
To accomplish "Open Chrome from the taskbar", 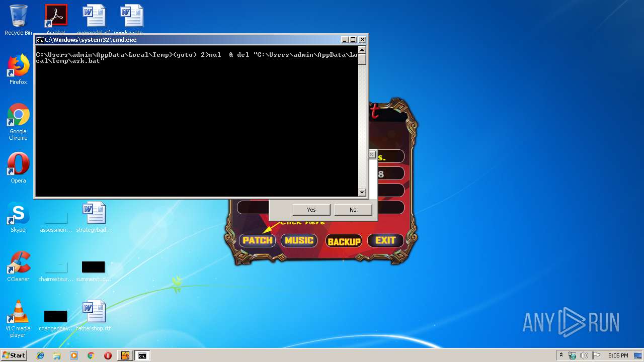I will pos(91,355).
